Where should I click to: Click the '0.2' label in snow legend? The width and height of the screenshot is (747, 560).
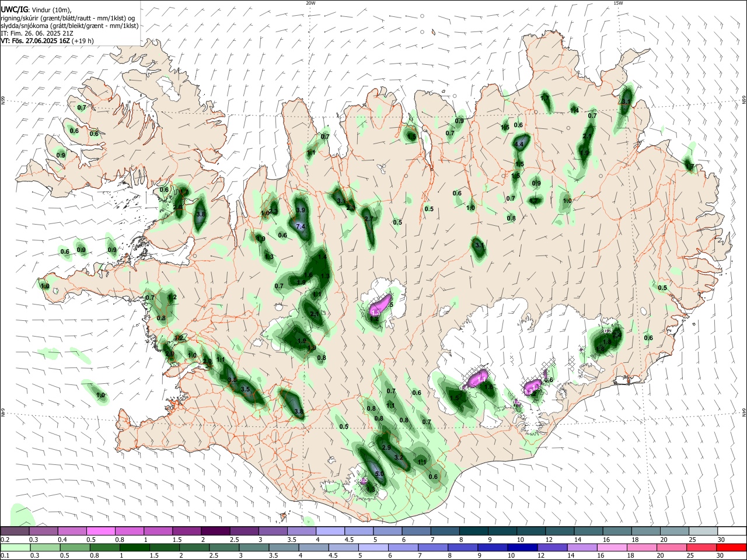click(5, 540)
